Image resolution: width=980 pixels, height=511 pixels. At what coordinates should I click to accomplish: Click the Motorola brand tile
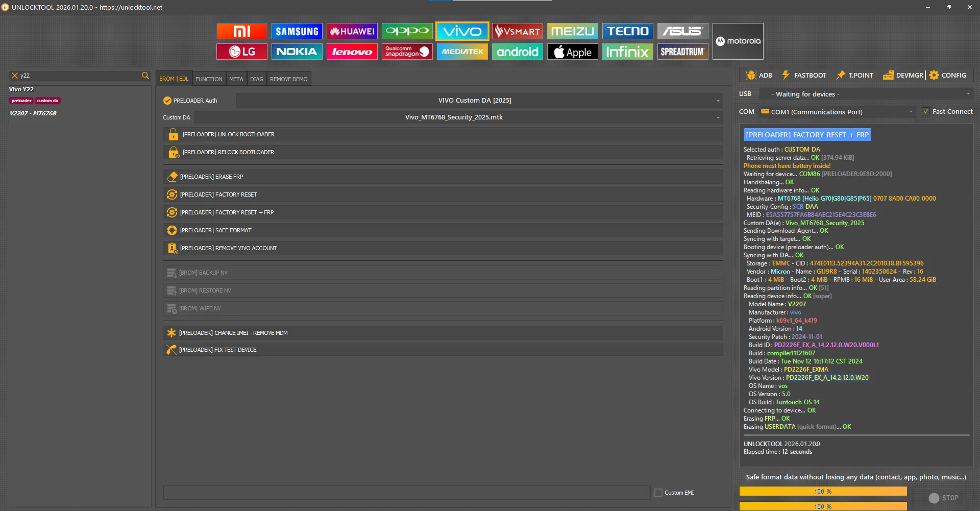(x=738, y=41)
